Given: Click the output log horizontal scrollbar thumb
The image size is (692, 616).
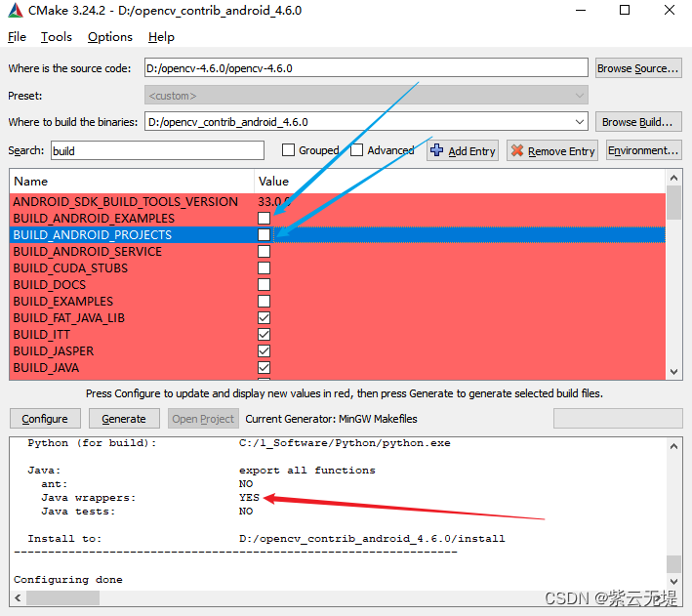Looking at the screenshot, I should 62,597.
